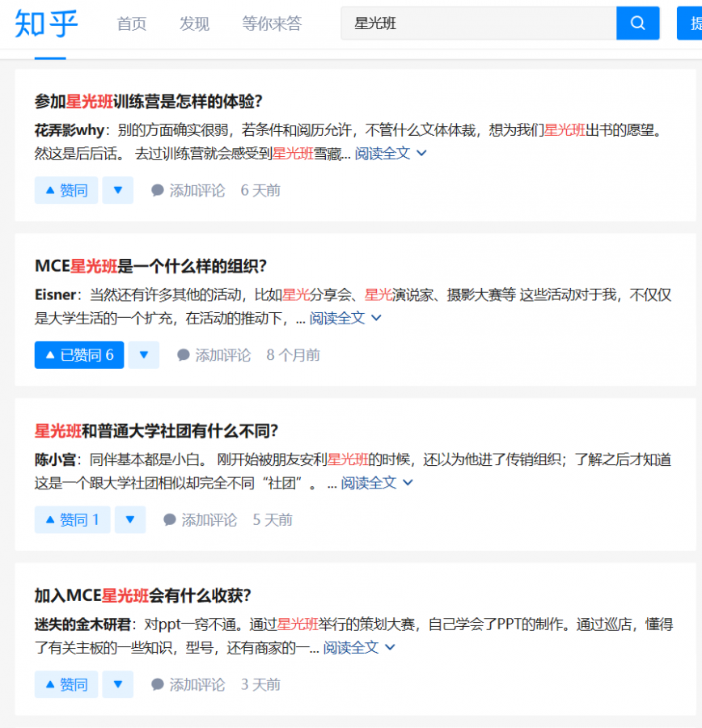The width and height of the screenshot is (702, 728).
Task: Click author name 陈小宫
Action: [x=55, y=459]
